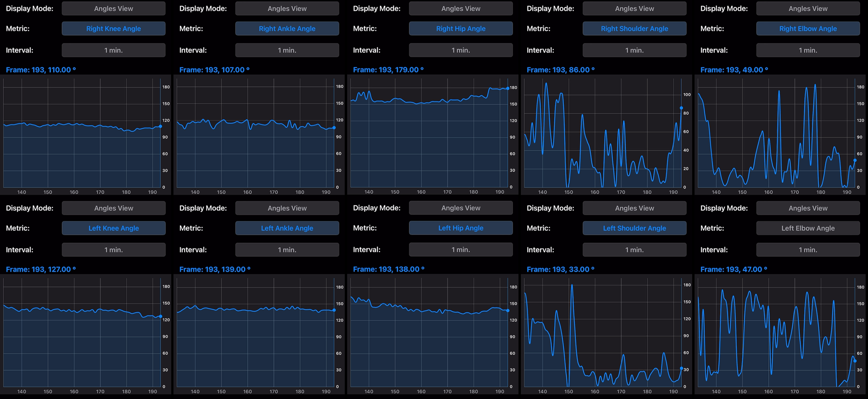Click the 'Frame: 193, 139.00 °' readout

215,269
